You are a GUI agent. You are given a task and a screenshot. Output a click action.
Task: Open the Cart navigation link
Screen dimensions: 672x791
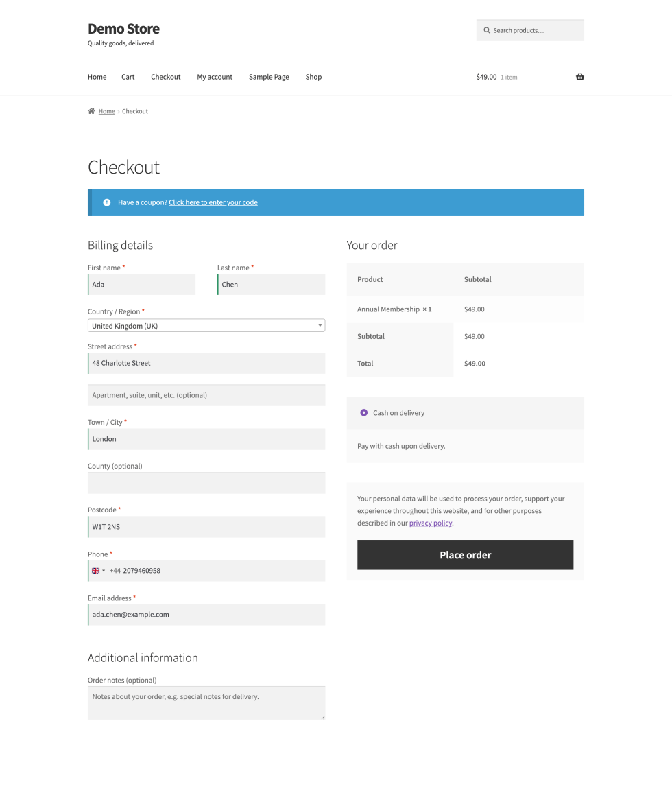tap(128, 77)
